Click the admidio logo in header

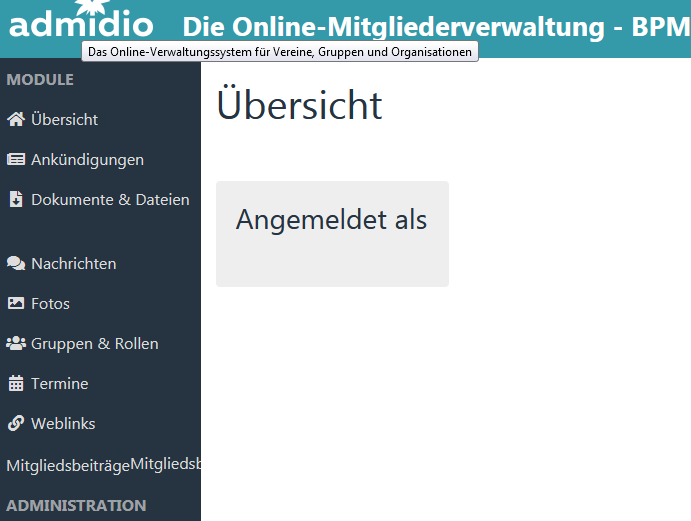81,19
